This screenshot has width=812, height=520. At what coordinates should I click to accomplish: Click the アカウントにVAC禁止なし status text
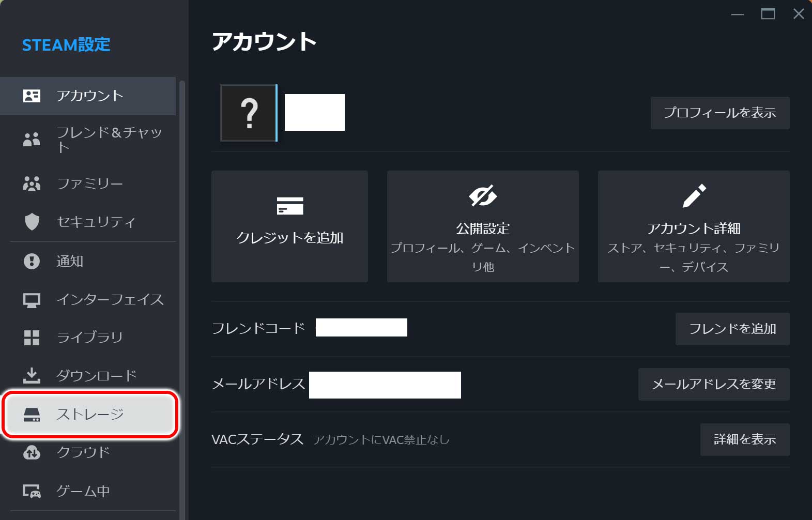pyautogui.click(x=381, y=440)
